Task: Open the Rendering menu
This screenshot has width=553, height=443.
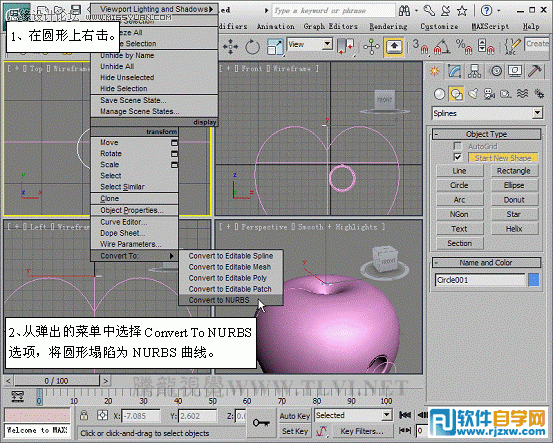Action: point(388,26)
